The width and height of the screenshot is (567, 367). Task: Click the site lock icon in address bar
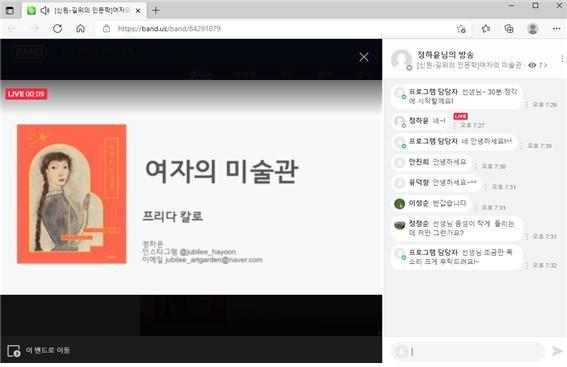coord(106,29)
